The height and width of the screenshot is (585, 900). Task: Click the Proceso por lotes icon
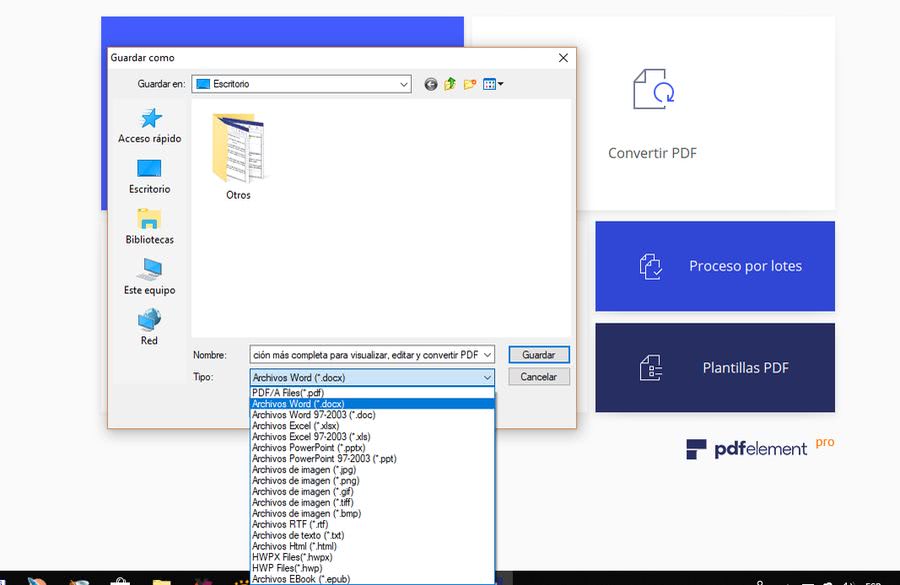coord(651,266)
